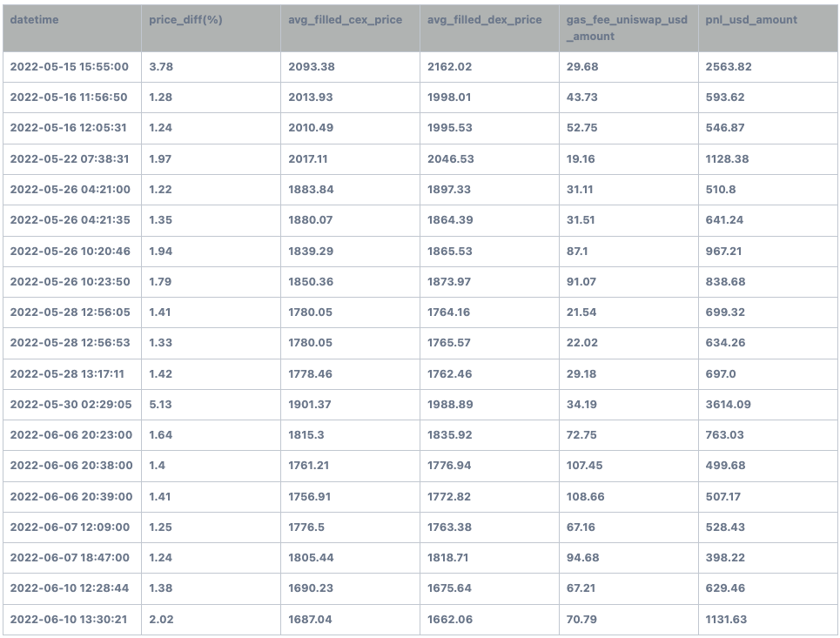This screenshot has height=638, width=840.
Task: Select the row dated 2022-05-30 02:29:05
Action: tap(70, 404)
